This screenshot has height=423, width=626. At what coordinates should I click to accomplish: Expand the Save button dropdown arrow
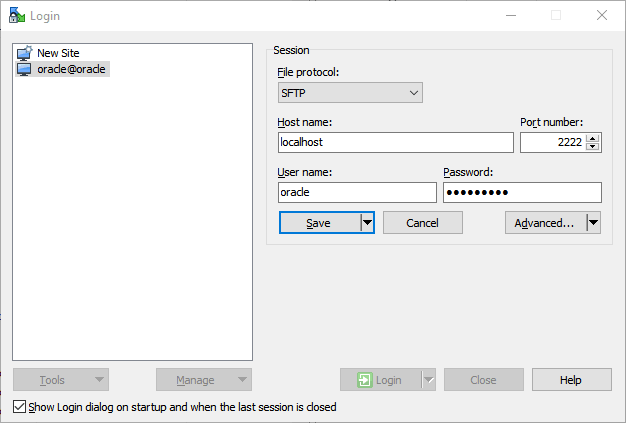point(367,223)
